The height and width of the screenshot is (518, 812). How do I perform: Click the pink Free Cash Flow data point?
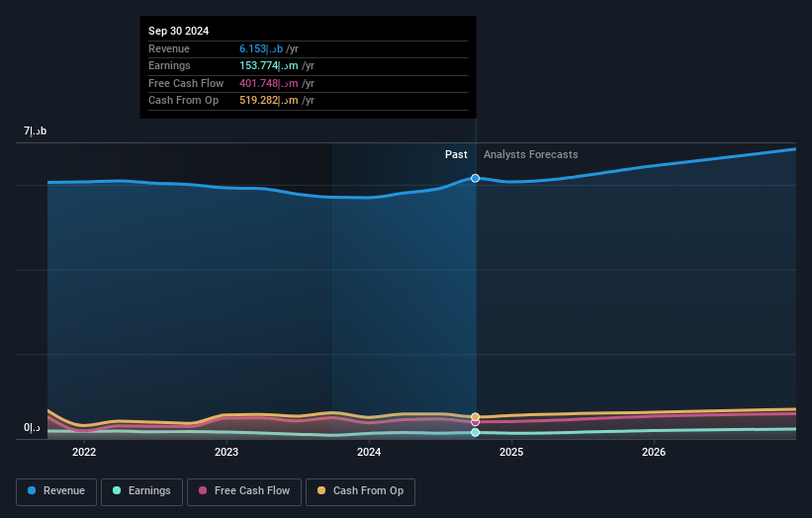[x=475, y=423]
